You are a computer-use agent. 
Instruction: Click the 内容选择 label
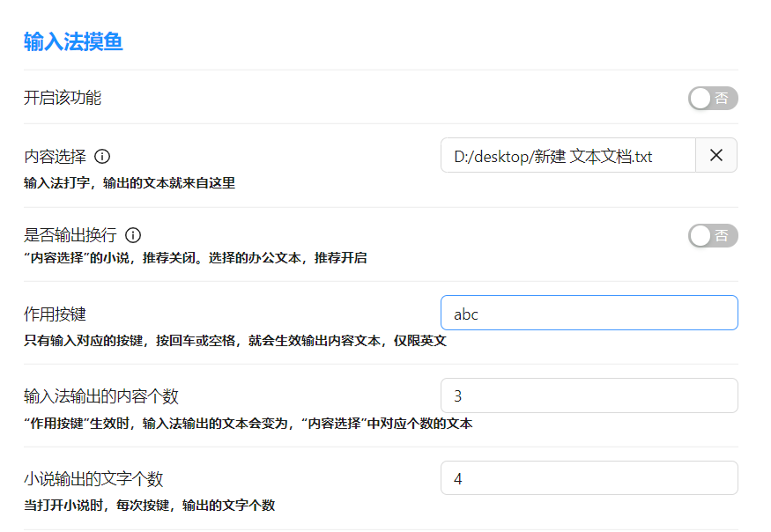(55, 157)
